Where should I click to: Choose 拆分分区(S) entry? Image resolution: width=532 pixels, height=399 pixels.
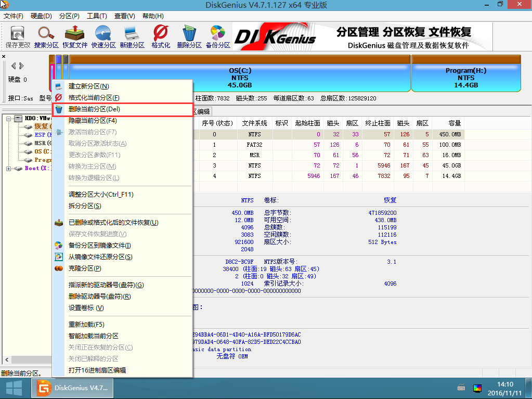[x=123, y=206]
